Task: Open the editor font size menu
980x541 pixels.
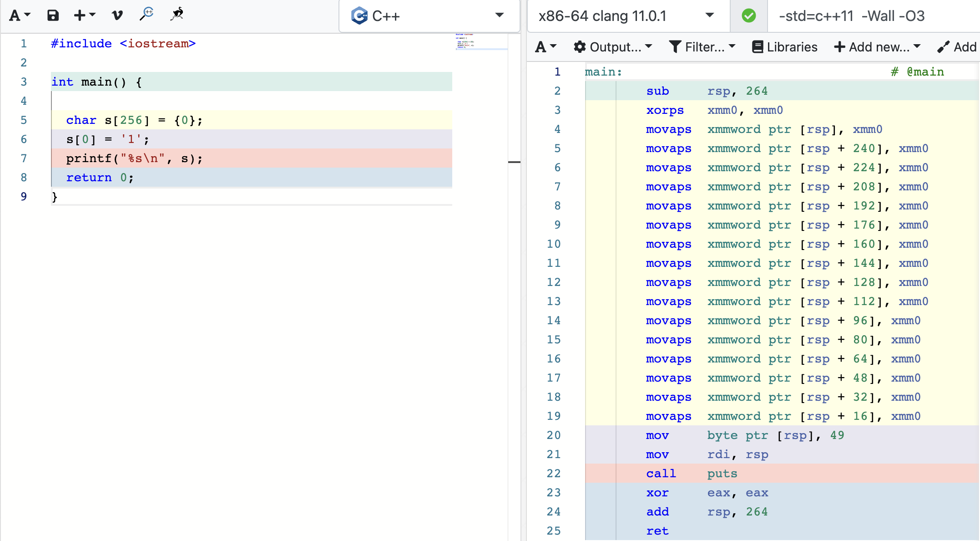Action: pyautogui.click(x=20, y=15)
